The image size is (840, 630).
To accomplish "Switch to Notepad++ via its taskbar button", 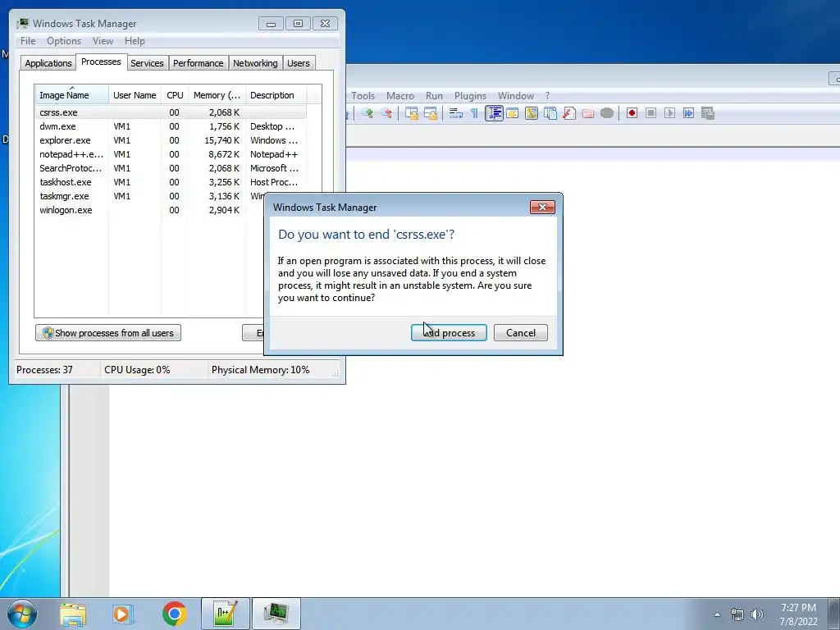I will point(225,614).
